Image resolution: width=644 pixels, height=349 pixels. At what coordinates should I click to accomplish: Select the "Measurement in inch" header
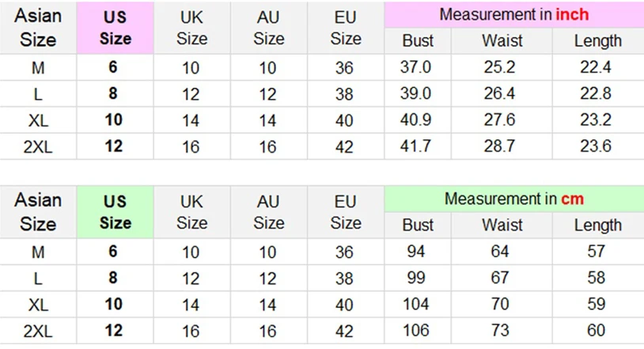click(513, 15)
